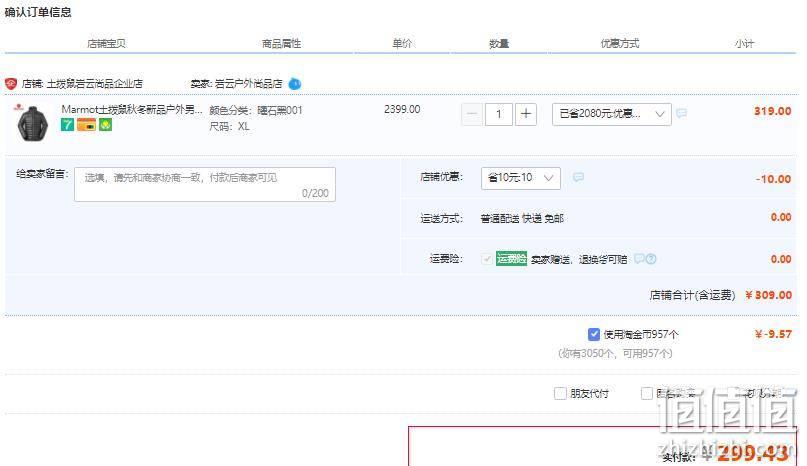Click the orange credit card badge icon
This screenshot has height=466, width=807.
[x=86, y=125]
